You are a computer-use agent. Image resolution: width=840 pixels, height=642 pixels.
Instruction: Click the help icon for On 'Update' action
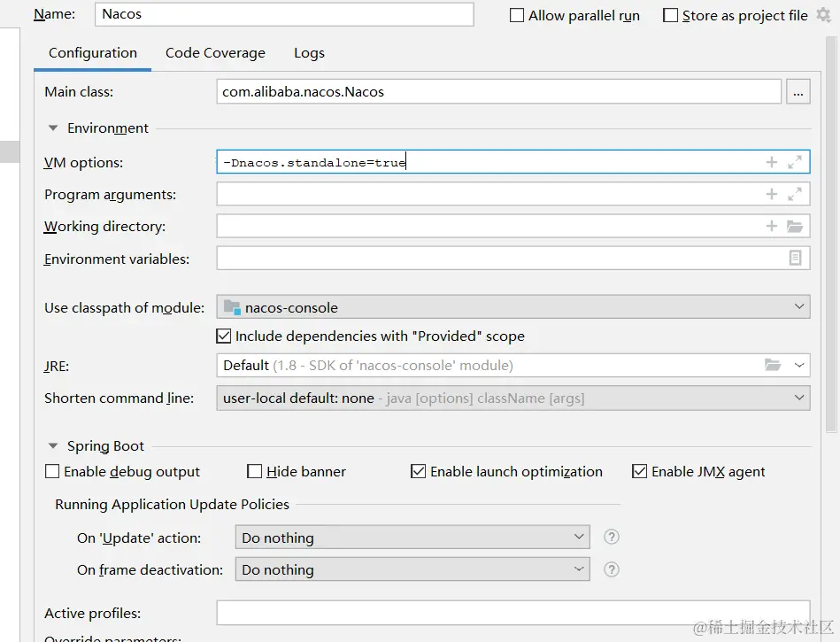611,538
